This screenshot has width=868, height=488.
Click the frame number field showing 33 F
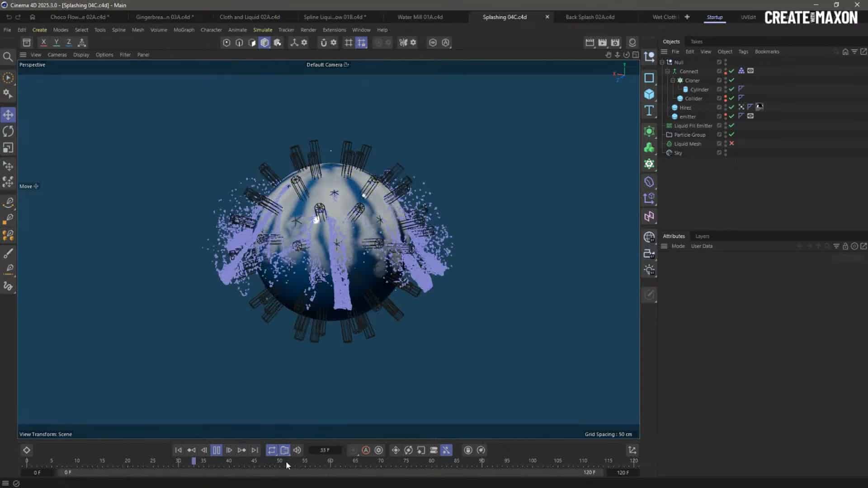pyautogui.click(x=324, y=450)
